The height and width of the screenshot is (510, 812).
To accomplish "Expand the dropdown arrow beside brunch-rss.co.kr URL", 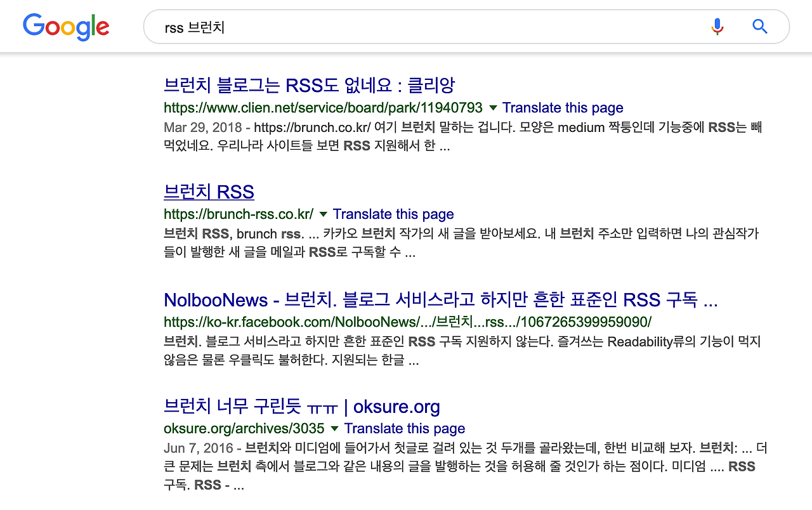I will point(323,214).
